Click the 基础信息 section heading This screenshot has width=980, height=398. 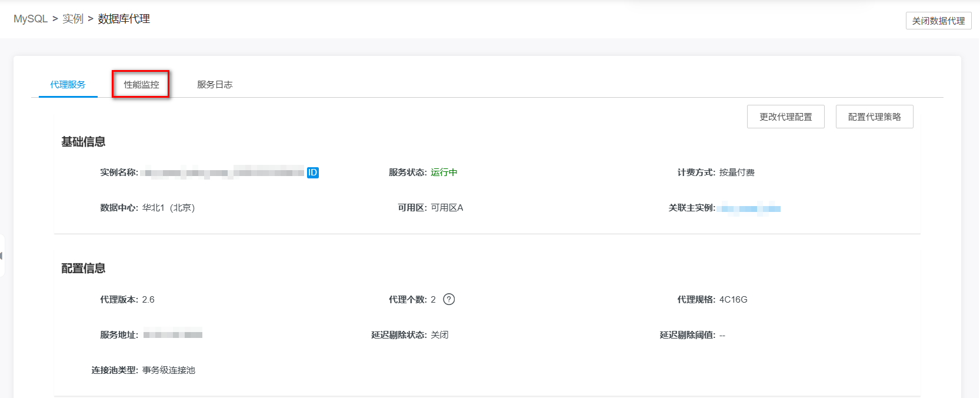pos(84,142)
